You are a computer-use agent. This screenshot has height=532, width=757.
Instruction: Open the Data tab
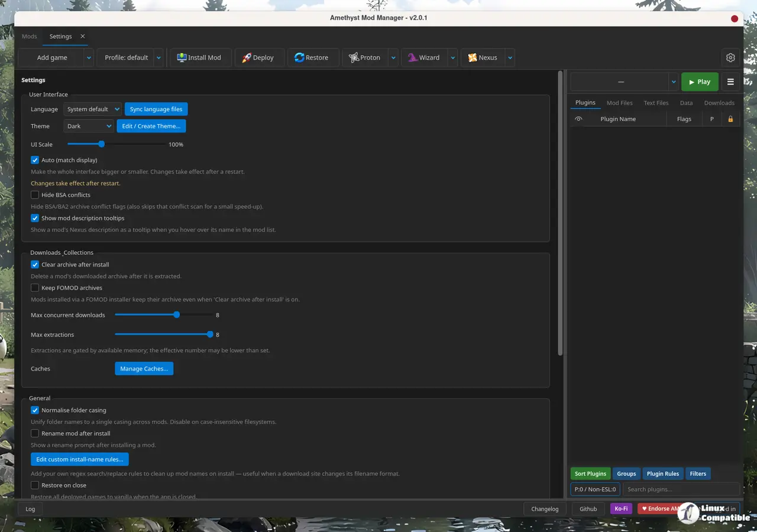[686, 103]
